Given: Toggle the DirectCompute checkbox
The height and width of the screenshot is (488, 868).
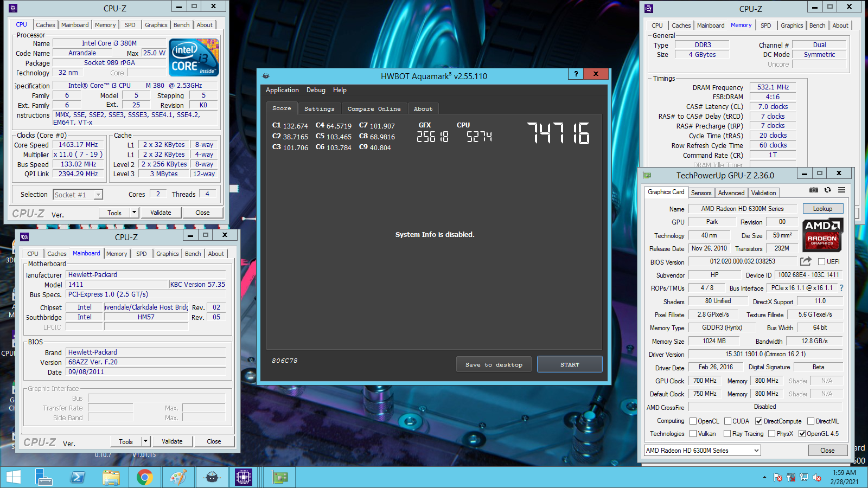Looking at the screenshot, I should tap(758, 421).
